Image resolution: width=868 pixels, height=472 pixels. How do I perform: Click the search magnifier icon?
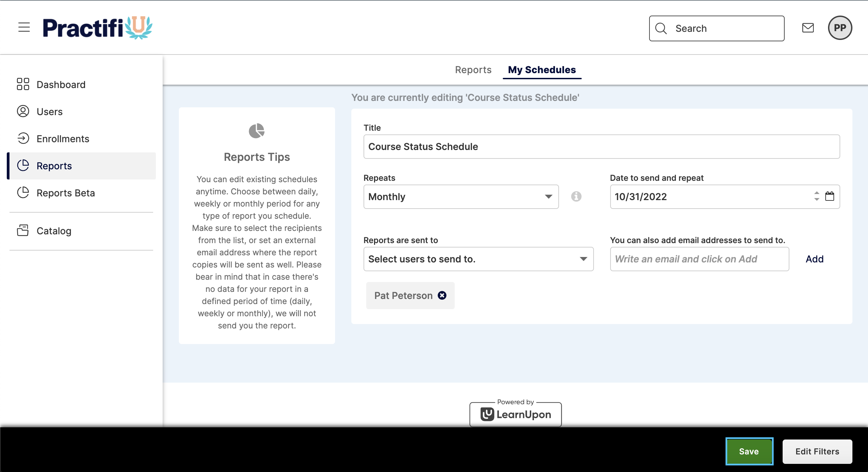point(661,28)
